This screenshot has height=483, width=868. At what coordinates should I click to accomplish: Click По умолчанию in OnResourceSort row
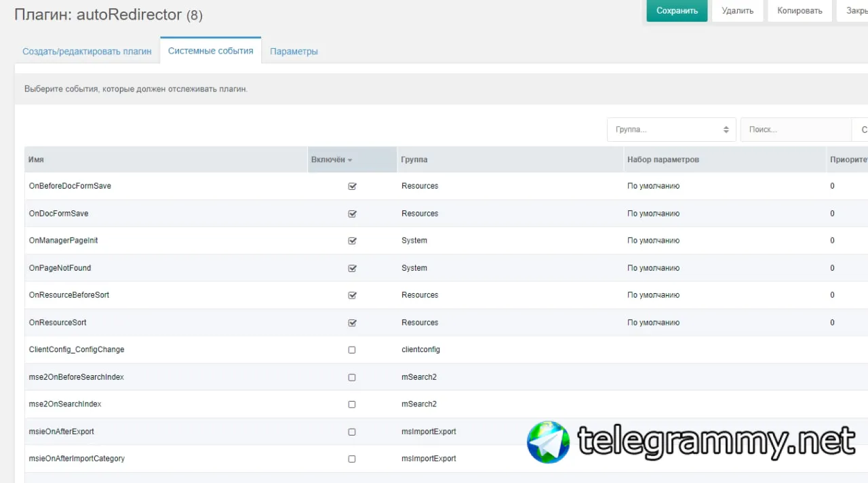click(653, 323)
